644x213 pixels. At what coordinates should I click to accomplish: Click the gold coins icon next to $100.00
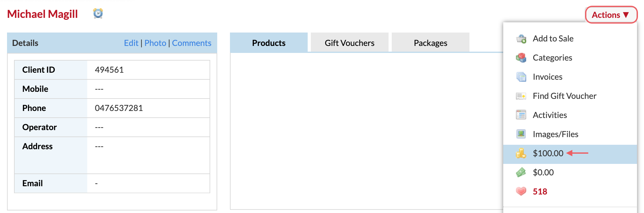(x=521, y=153)
